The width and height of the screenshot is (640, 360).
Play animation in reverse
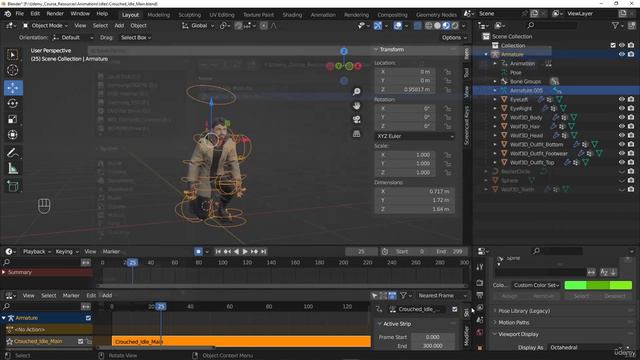(236, 251)
